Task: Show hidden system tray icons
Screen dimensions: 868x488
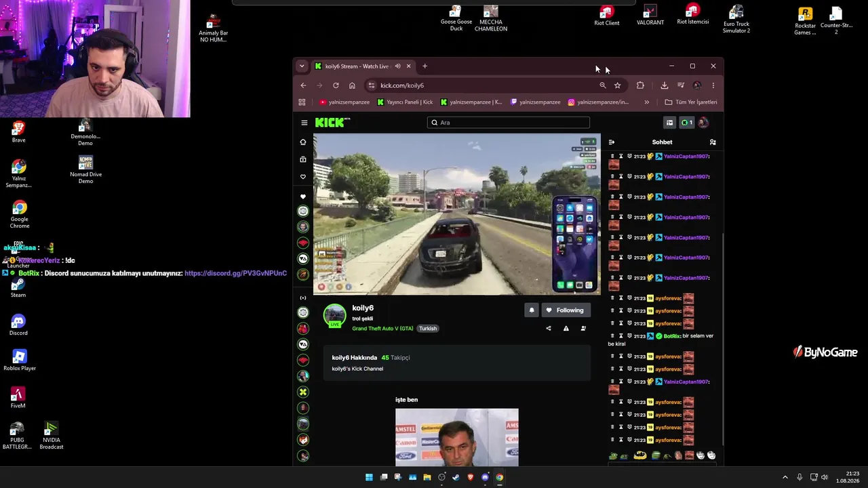Action: coord(785,477)
